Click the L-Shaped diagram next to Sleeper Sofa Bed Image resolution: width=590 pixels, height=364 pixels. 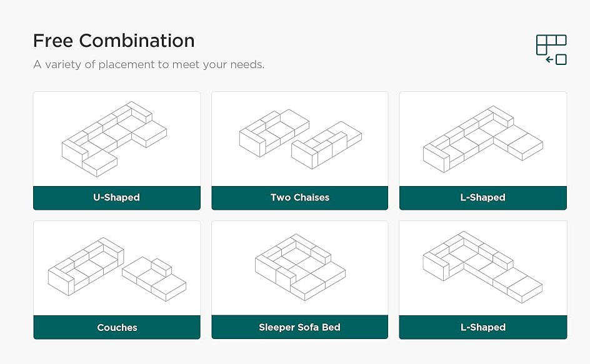[x=483, y=267]
